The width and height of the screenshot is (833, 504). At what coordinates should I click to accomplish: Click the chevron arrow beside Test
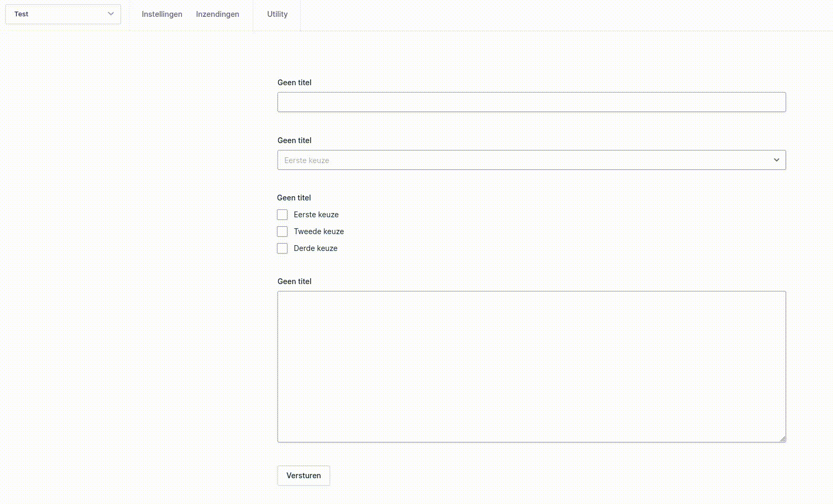[111, 14]
